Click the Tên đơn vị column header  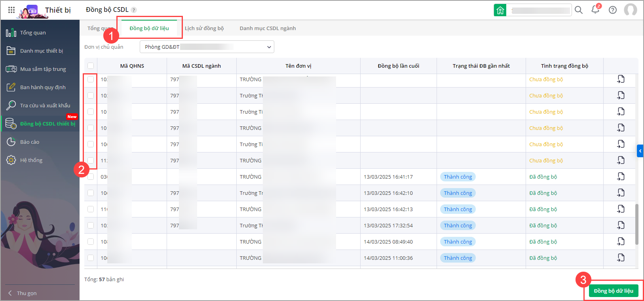[x=298, y=66]
